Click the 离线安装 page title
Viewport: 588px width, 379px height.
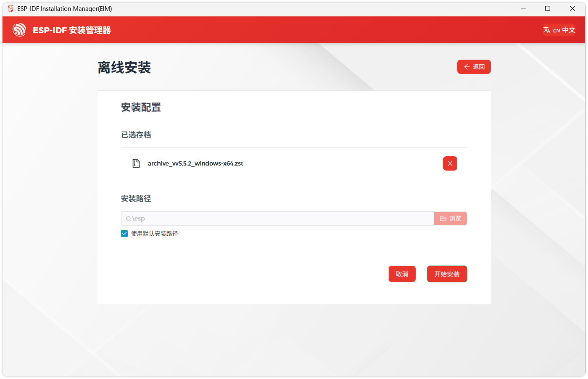[124, 68]
